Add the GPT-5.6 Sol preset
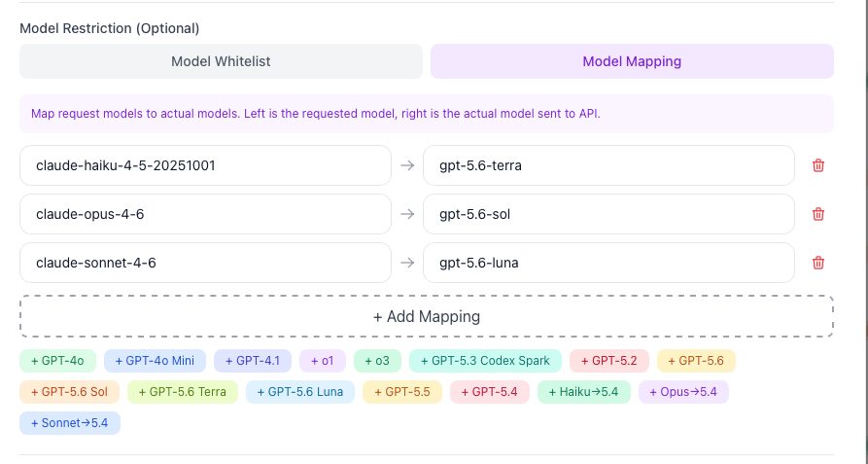868x464 pixels. [69, 392]
